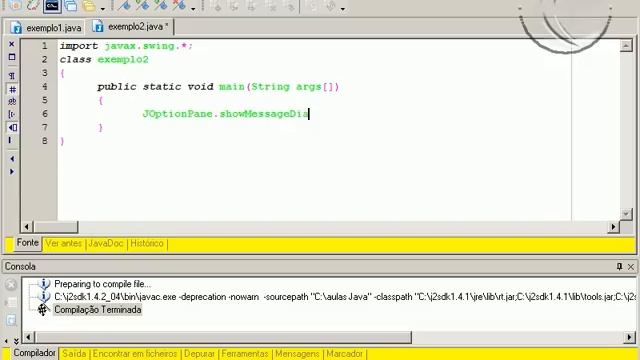640x360 pixels.
Task: Click the left triangle navigate back icon
Action: tap(12, 158)
